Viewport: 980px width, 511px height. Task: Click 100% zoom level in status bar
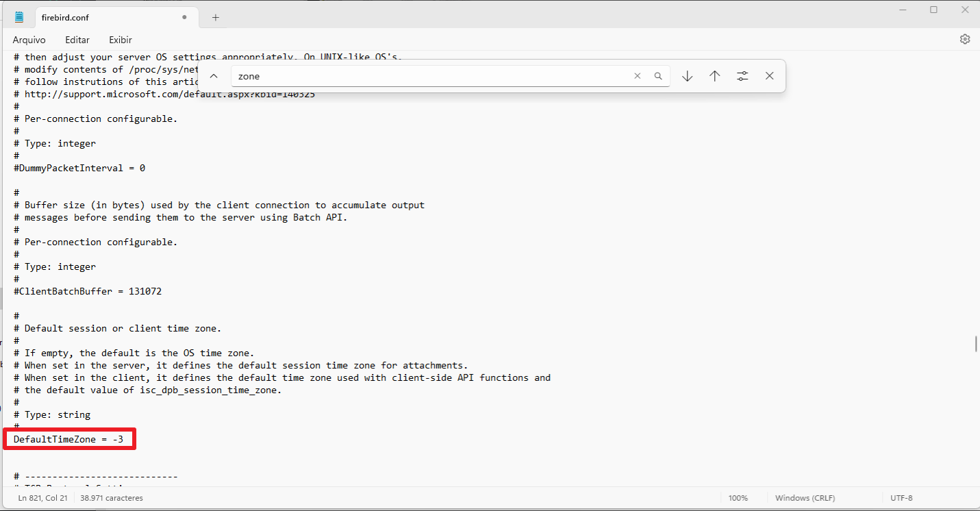coord(738,498)
